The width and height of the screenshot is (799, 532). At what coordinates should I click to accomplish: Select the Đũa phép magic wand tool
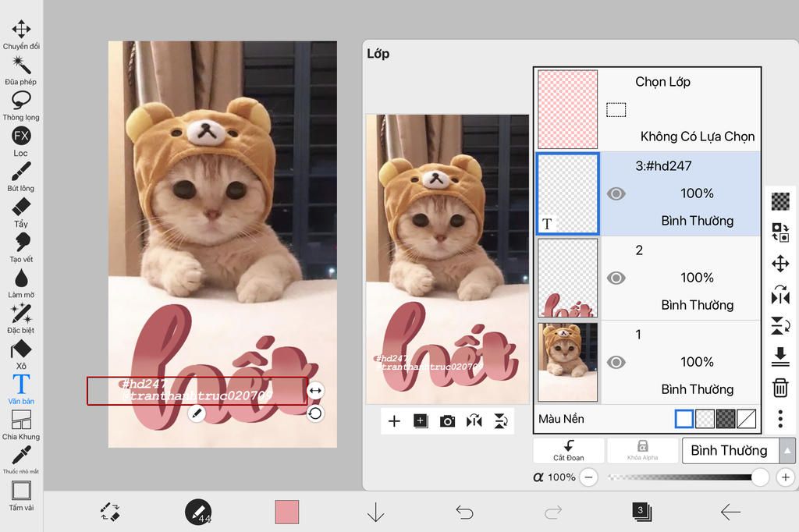[x=21, y=70]
